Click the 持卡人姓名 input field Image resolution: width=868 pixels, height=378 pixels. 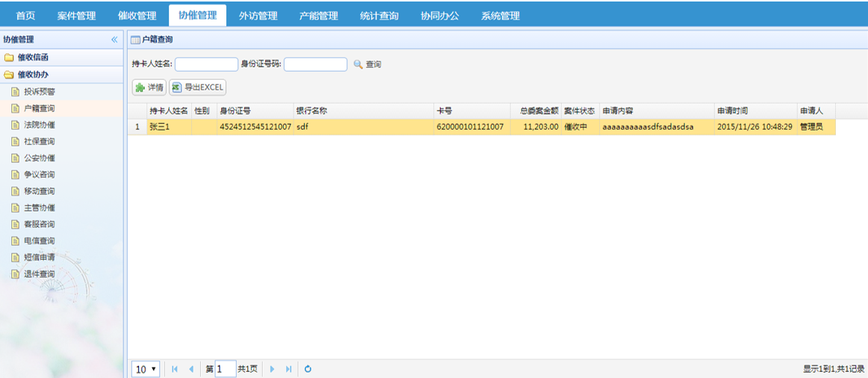[206, 65]
